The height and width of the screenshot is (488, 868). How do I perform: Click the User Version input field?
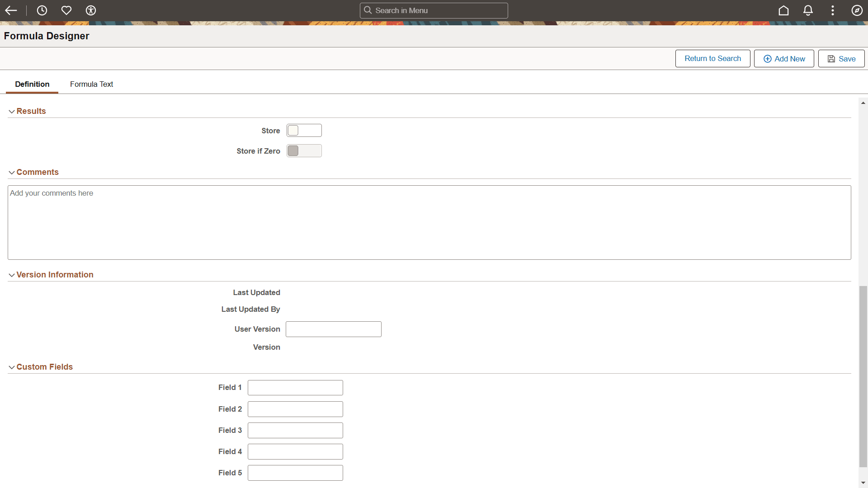(x=333, y=329)
